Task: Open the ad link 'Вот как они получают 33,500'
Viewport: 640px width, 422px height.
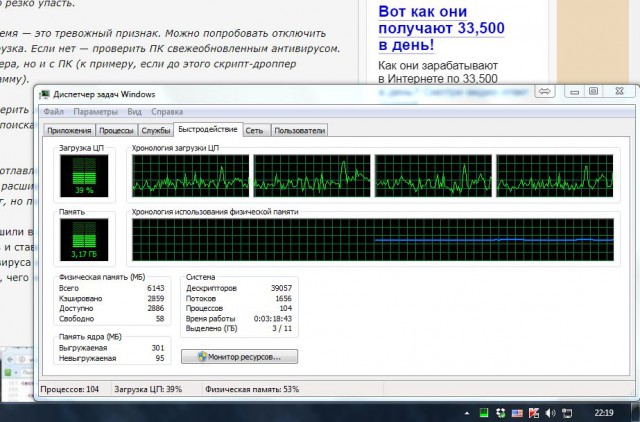Action: [441, 28]
